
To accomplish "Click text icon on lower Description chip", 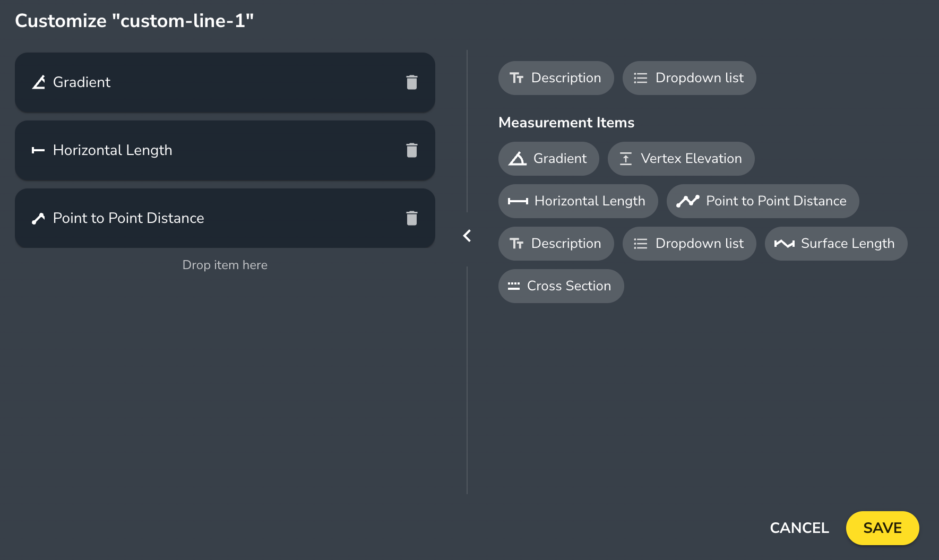I will (x=516, y=244).
